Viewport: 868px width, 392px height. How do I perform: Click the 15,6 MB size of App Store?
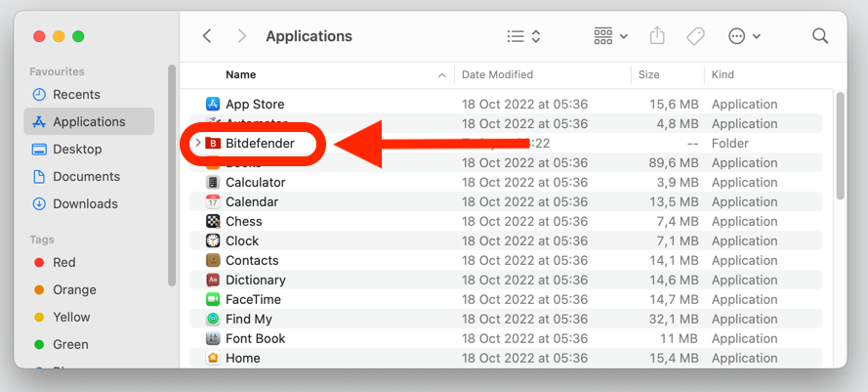(x=674, y=105)
